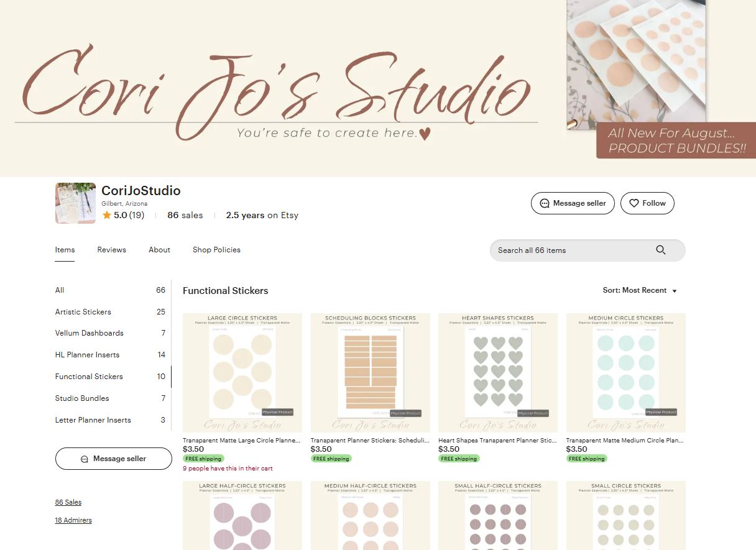The width and height of the screenshot is (756, 550).
Task: Open the Small Half-Circle Stickers thumbnail
Action: (498, 515)
